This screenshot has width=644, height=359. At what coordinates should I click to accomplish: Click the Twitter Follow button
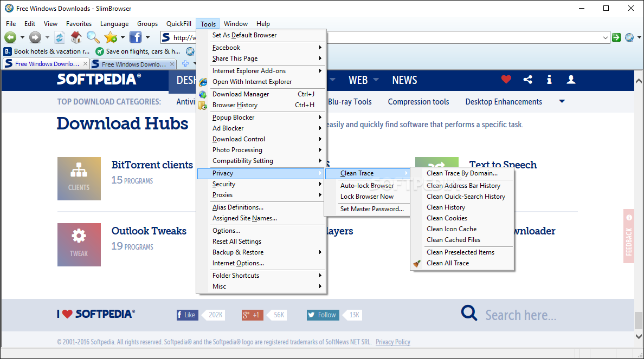(x=323, y=315)
